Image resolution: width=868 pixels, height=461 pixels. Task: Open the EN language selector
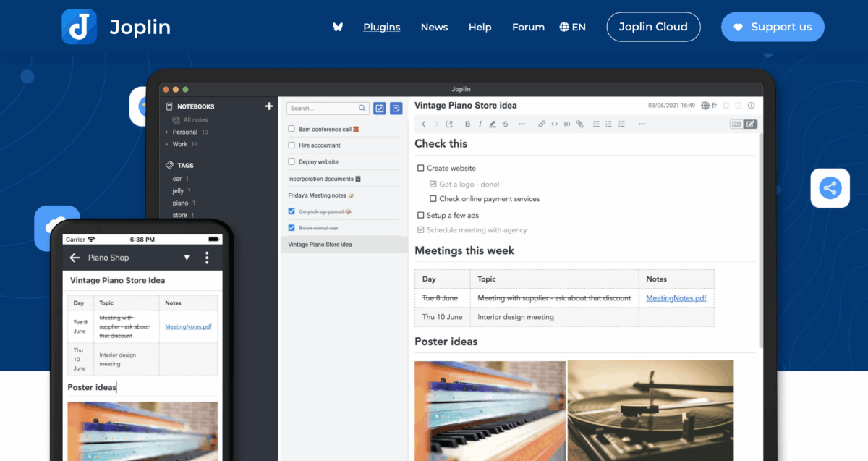click(572, 27)
